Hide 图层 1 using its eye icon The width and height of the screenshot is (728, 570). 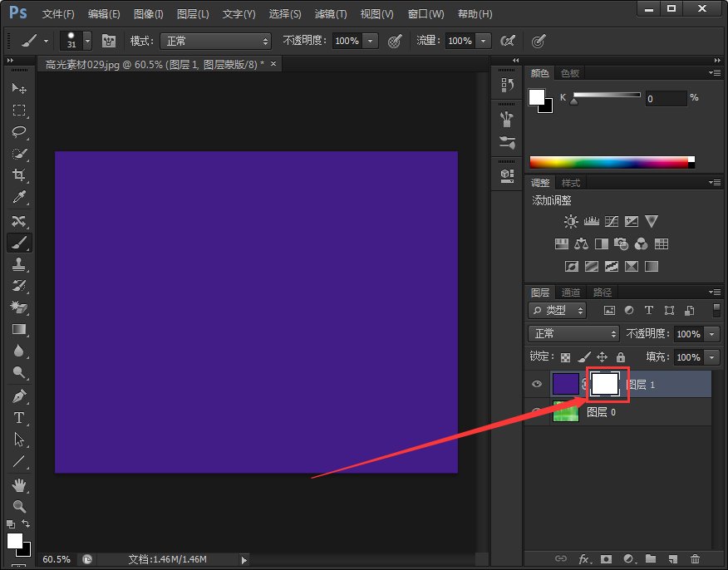pos(537,384)
